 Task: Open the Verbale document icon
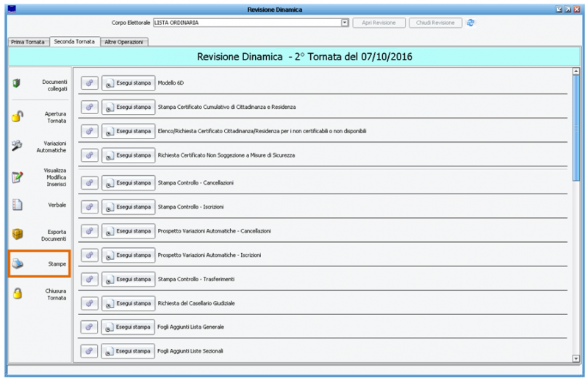point(17,205)
